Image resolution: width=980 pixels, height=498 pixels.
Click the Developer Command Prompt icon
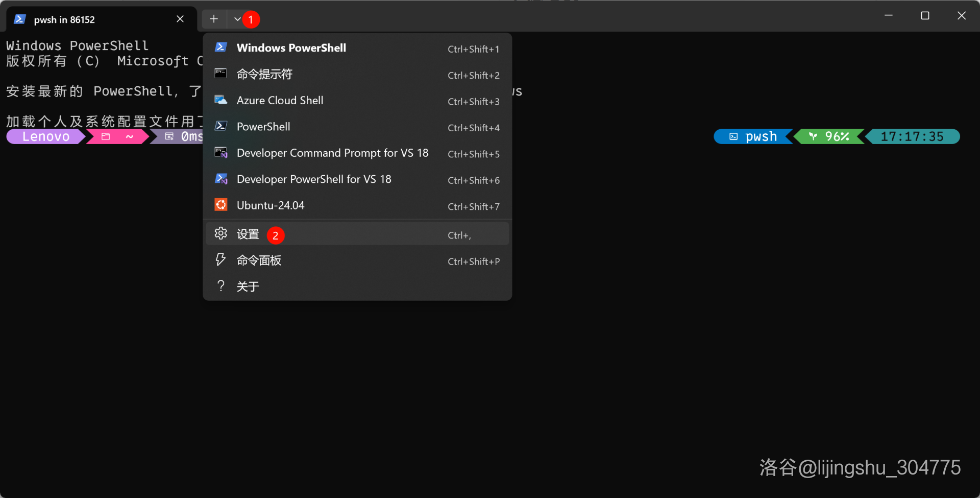(x=220, y=153)
